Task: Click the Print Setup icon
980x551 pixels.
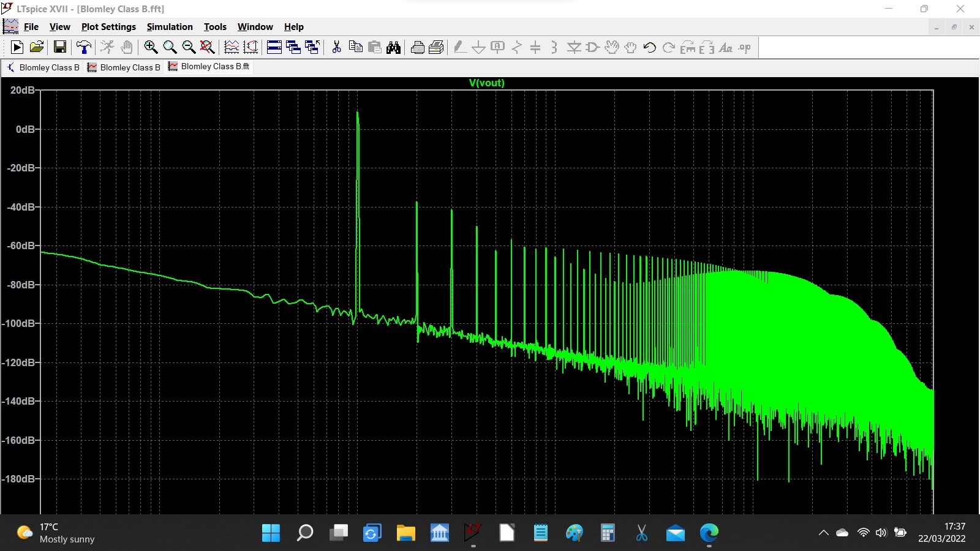Action: (x=437, y=47)
